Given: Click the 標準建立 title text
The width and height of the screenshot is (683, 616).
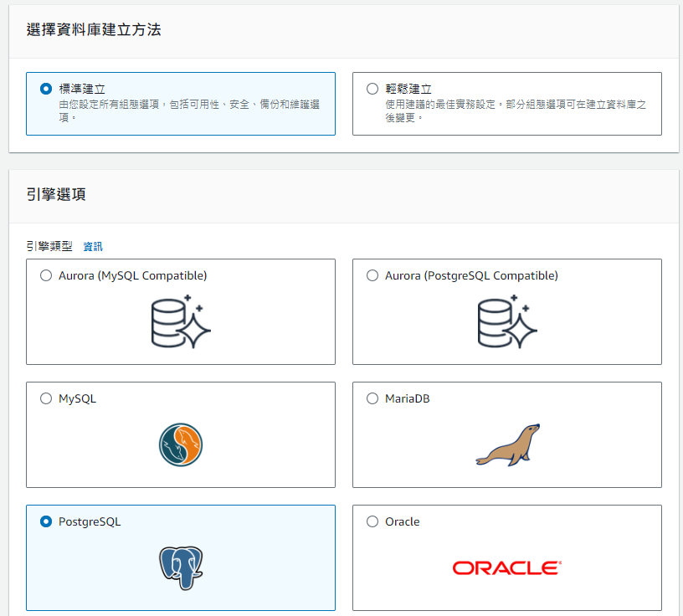Looking at the screenshot, I should tap(82, 89).
